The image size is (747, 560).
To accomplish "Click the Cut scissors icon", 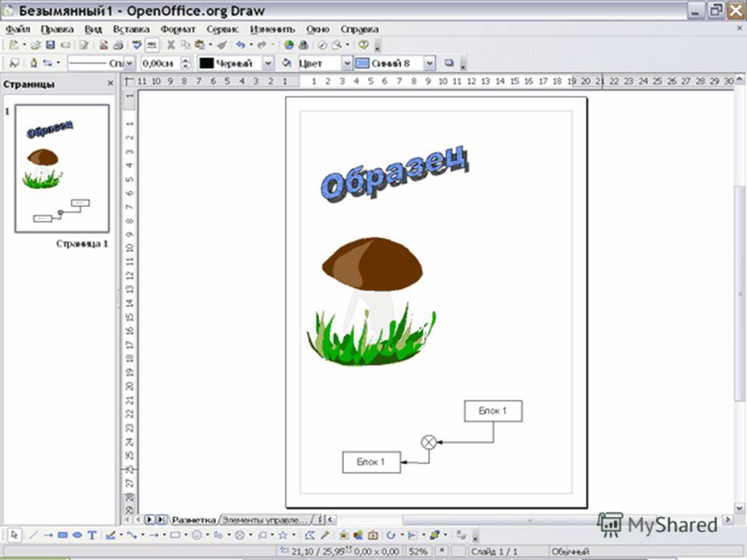I will [x=170, y=45].
